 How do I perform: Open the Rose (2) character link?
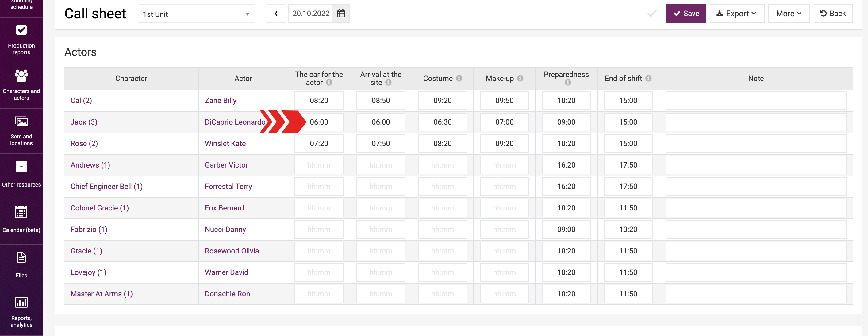(84, 144)
